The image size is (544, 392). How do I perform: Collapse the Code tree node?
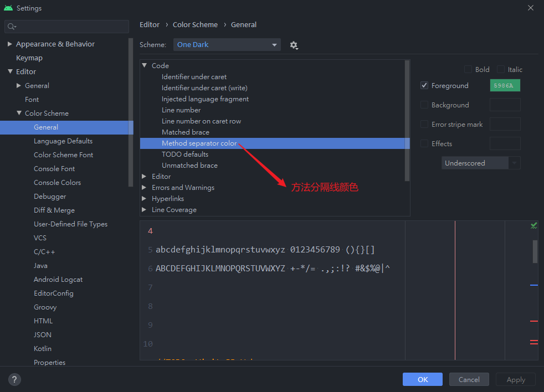145,65
